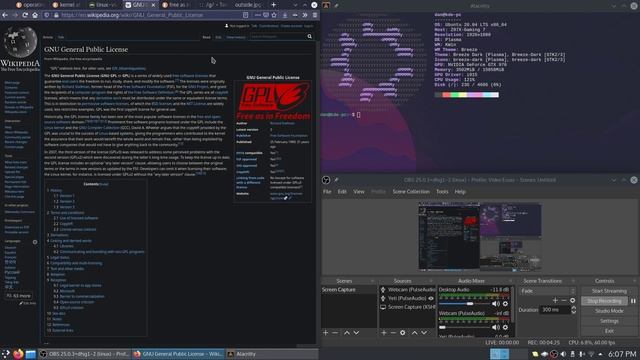
Task: Open OBS View menu
Action: tap(359, 191)
